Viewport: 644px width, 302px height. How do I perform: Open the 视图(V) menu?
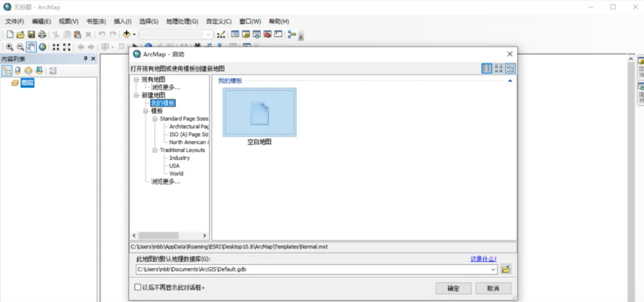[69, 21]
